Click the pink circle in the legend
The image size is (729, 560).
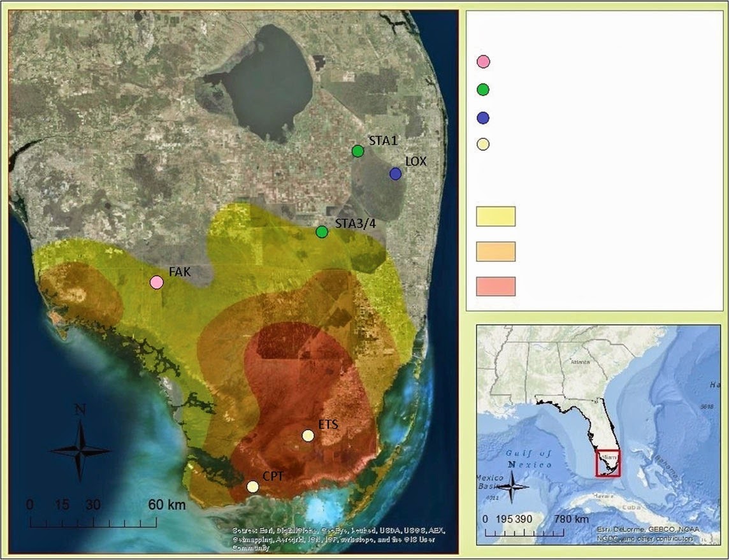(x=484, y=61)
